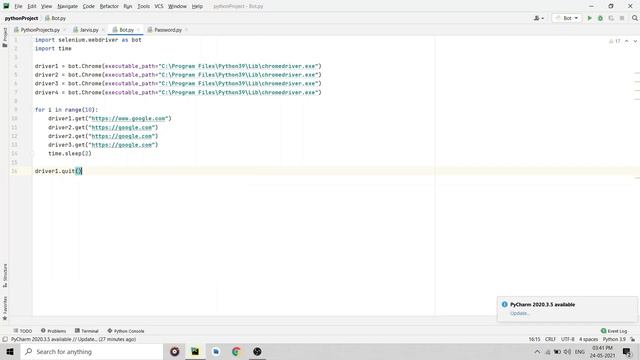Close the Password.py tab
The height and width of the screenshot is (360, 640).
[x=186, y=30]
